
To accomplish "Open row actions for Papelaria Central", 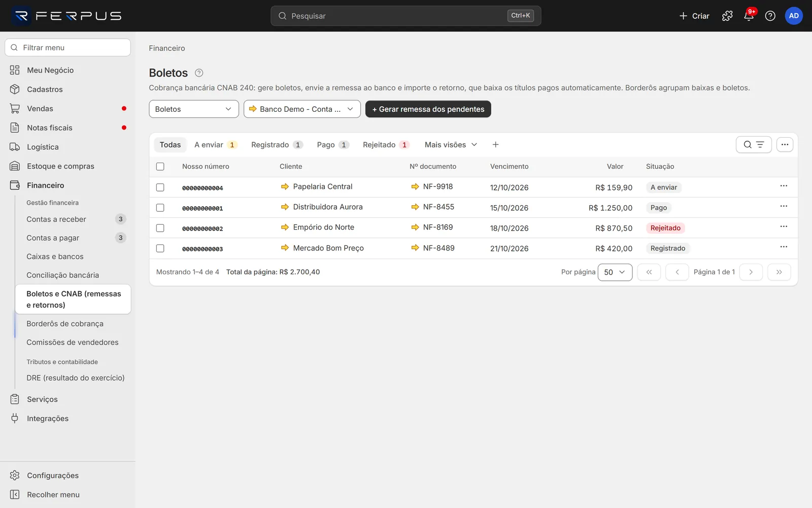I will [x=784, y=186].
